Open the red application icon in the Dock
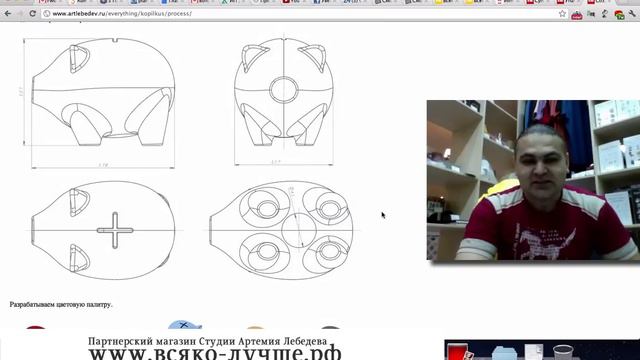The image size is (640, 360). [x=459, y=351]
